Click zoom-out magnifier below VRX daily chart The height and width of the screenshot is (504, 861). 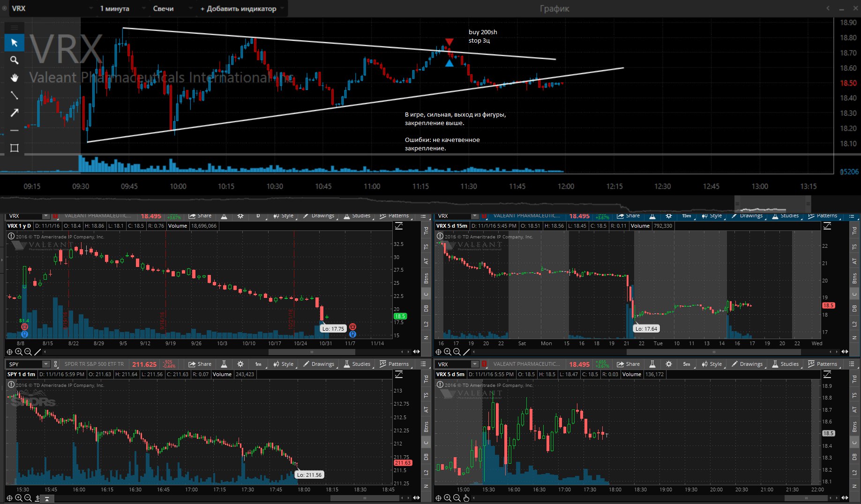pos(28,352)
